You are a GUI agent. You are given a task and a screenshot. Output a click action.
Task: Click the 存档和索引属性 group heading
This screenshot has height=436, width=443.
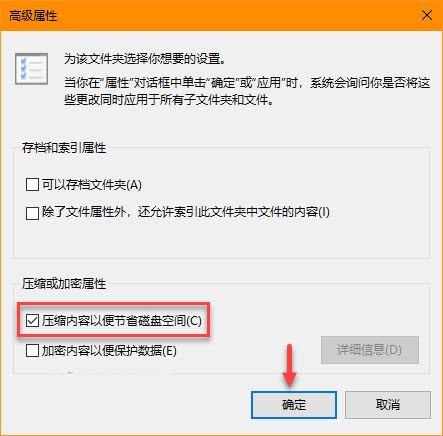[64, 148]
